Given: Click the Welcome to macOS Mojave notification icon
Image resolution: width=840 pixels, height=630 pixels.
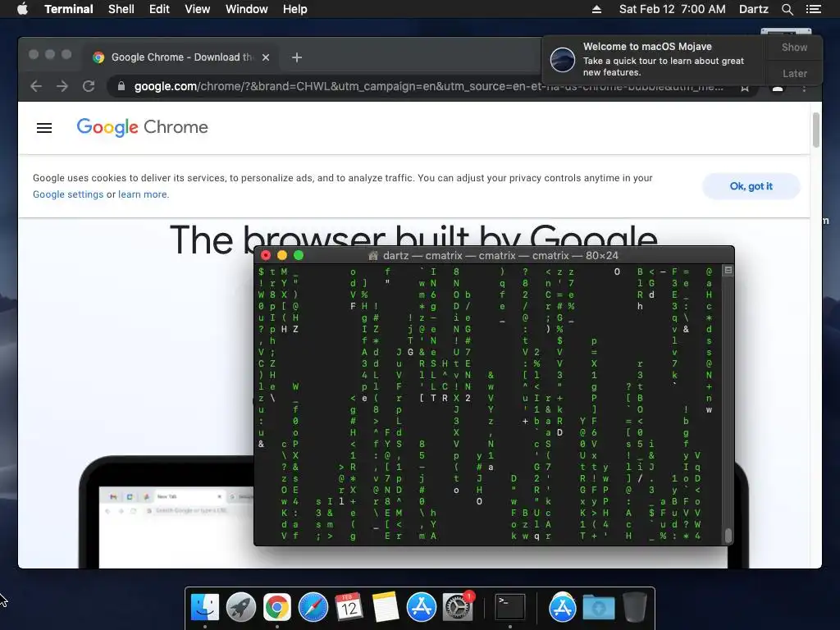Looking at the screenshot, I should coord(563,59).
